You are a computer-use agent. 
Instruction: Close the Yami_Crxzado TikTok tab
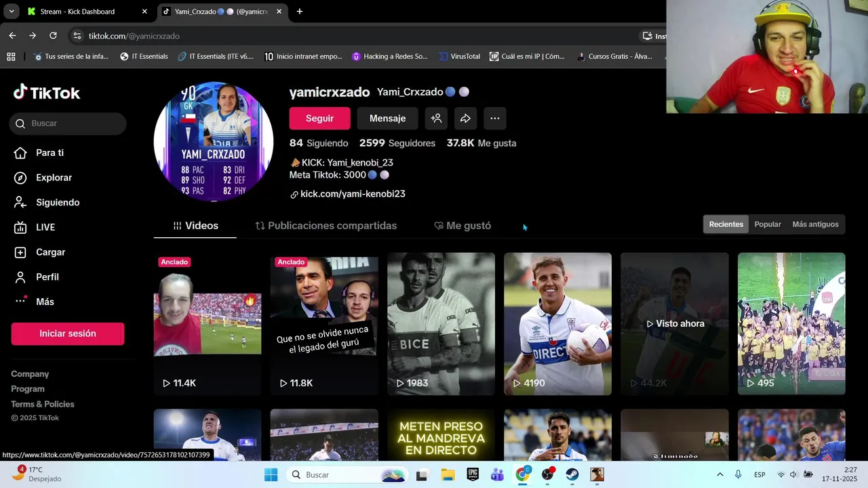(x=279, y=12)
